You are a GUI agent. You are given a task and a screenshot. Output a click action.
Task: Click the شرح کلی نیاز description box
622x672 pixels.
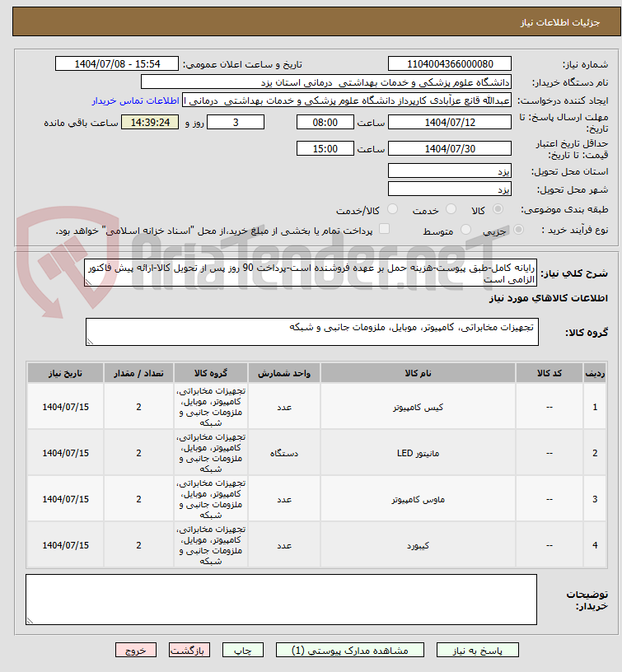point(311,273)
